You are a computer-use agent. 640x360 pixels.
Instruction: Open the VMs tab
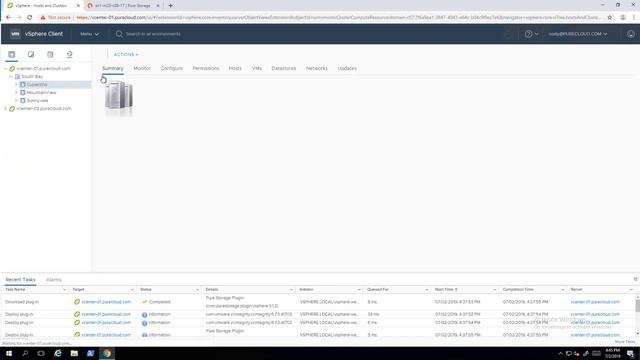click(x=257, y=68)
